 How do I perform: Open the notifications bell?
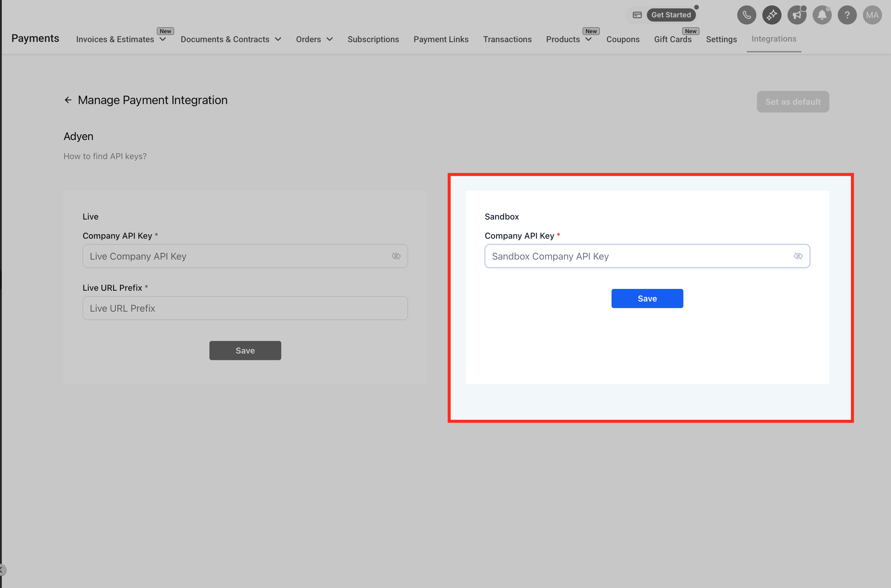822,15
